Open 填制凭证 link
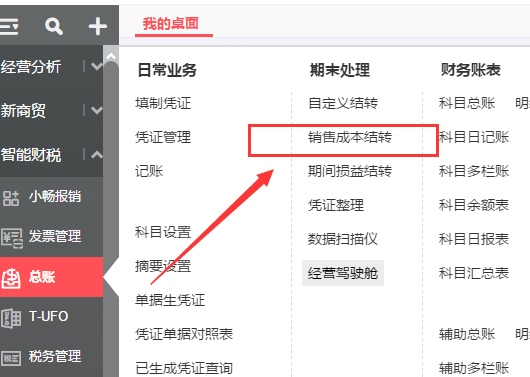Image resolution: width=530 pixels, height=377 pixels. click(x=163, y=103)
